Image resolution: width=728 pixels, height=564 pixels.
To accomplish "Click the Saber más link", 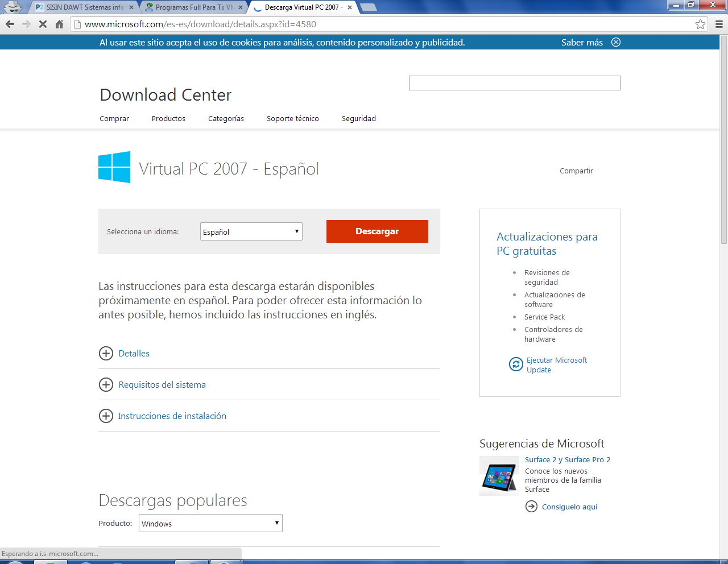I will (x=582, y=42).
